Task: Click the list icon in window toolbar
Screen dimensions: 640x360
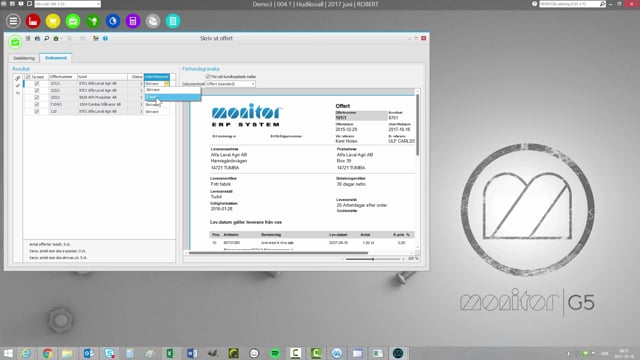Action: tap(28, 38)
